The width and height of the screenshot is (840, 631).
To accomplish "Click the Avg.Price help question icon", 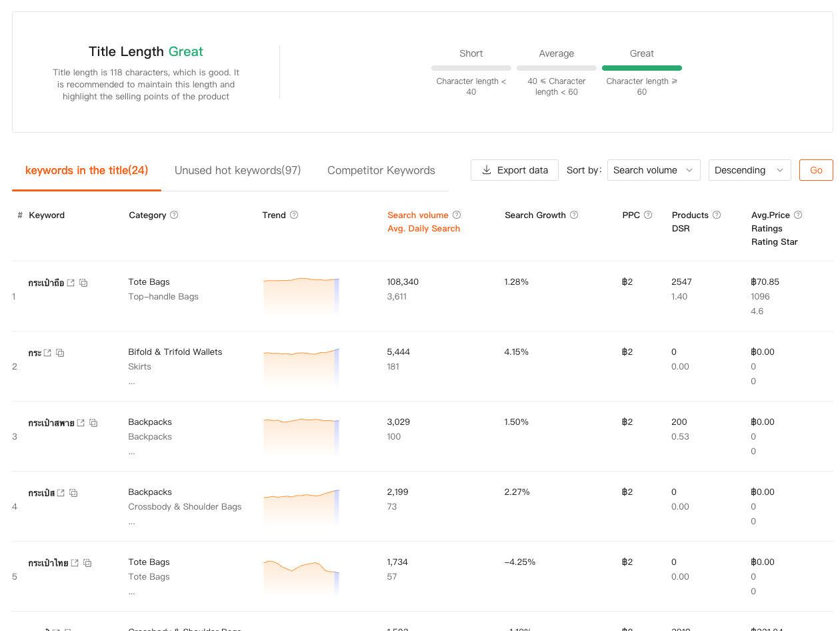I will 798,215.
